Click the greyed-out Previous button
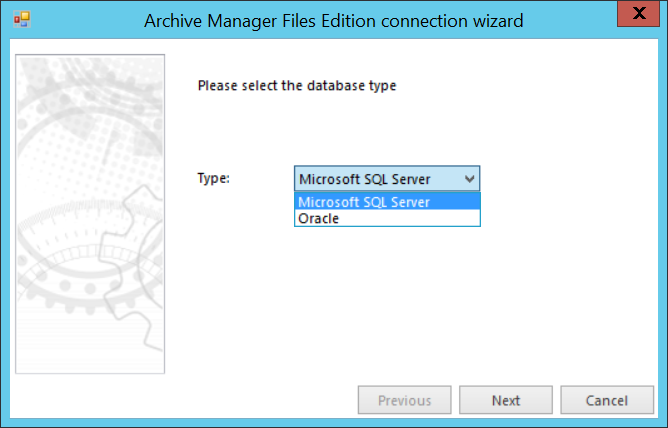 404,400
